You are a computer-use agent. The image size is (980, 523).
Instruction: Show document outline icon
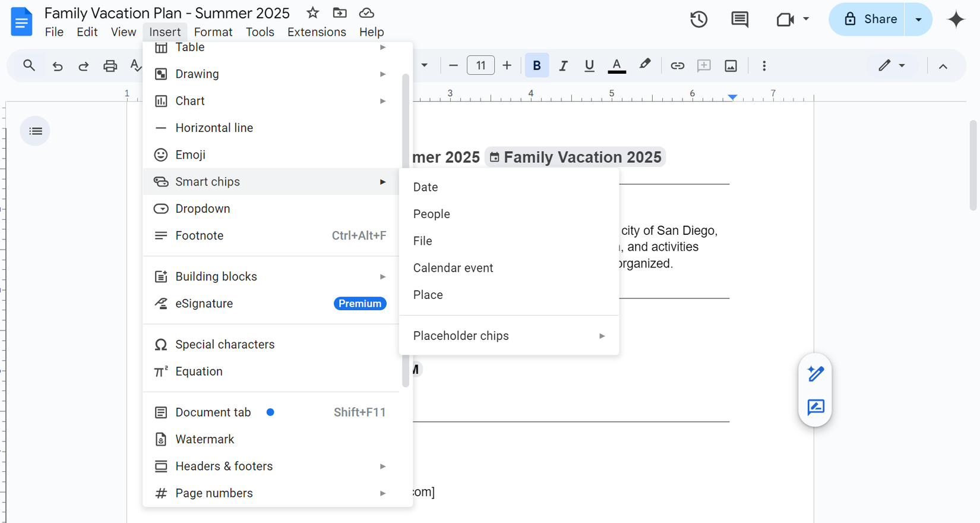pos(36,131)
